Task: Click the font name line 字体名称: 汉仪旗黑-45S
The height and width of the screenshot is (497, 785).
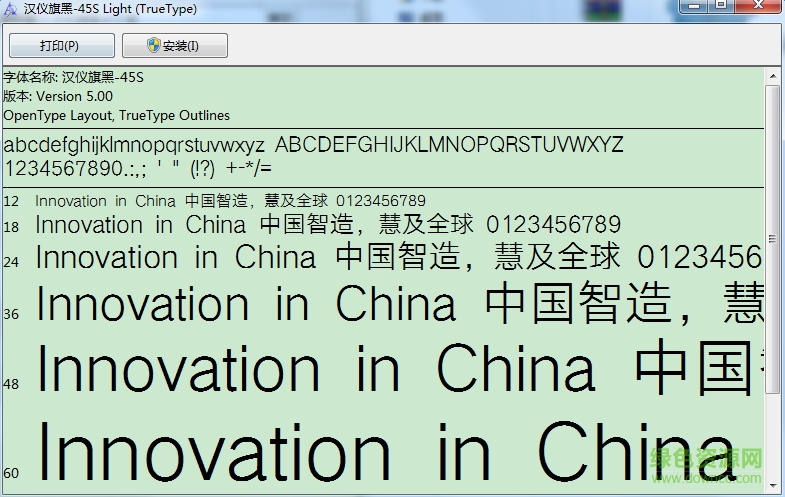Action: click(74, 77)
